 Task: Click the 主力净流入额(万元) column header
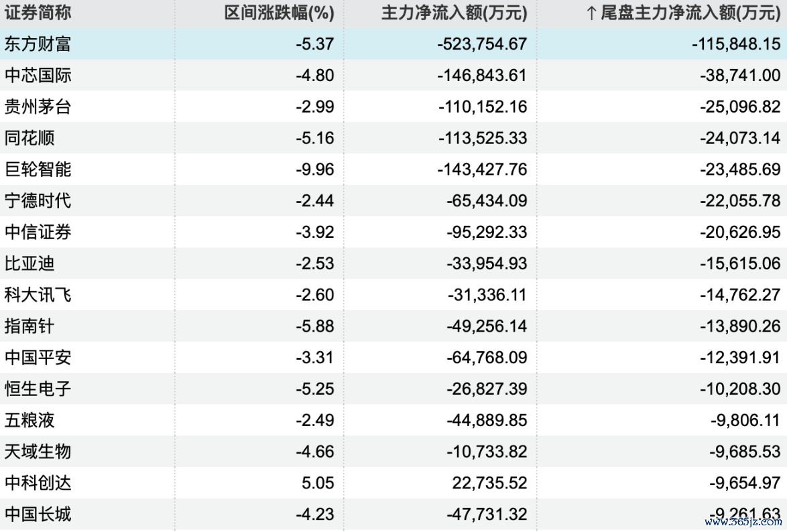click(x=455, y=13)
